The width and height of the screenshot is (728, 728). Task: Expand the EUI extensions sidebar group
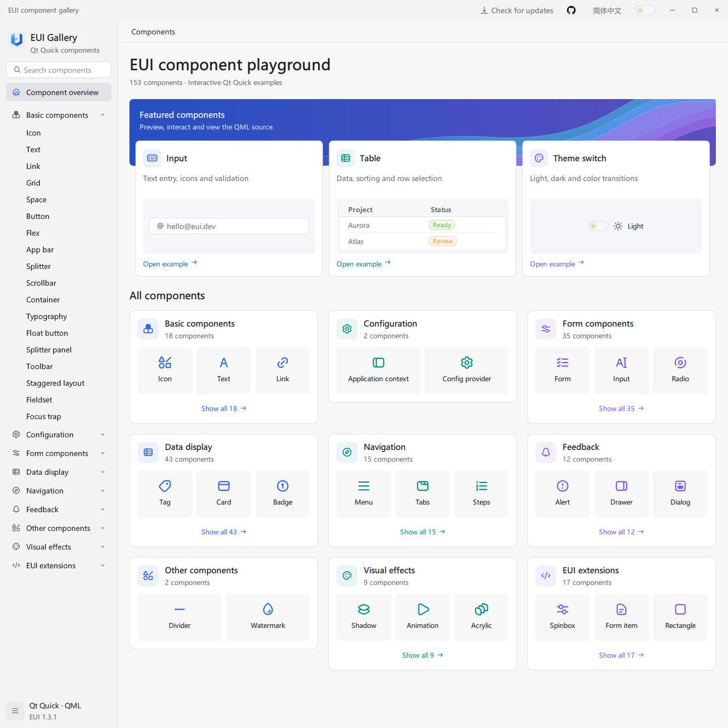click(x=59, y=566)
